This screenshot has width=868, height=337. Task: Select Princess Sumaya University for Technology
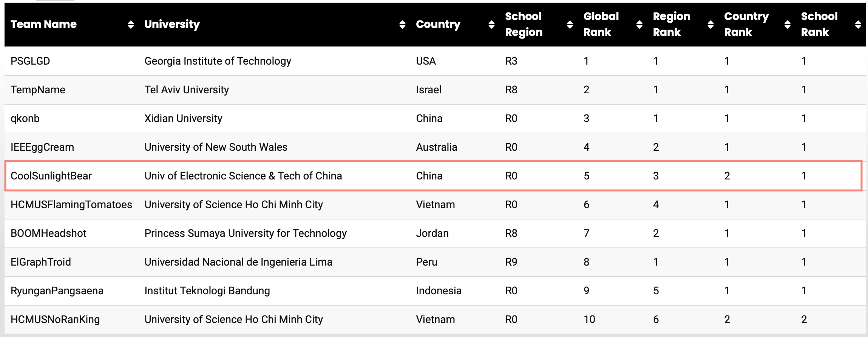tap(246, 233)
